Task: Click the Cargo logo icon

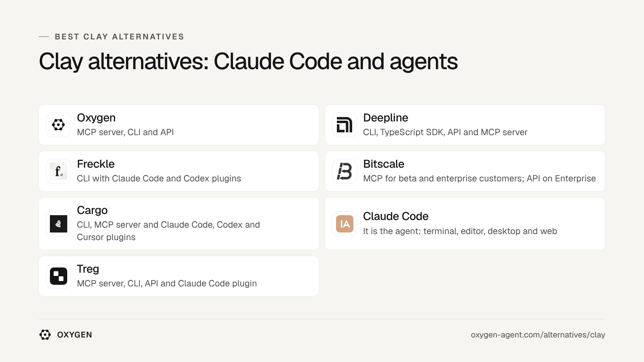Action: click(58, 224)
